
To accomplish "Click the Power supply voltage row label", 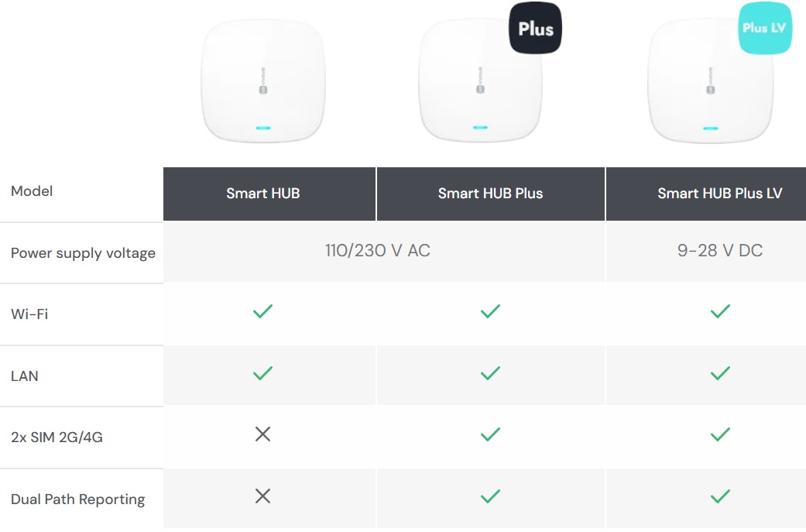I will [83, 253].
